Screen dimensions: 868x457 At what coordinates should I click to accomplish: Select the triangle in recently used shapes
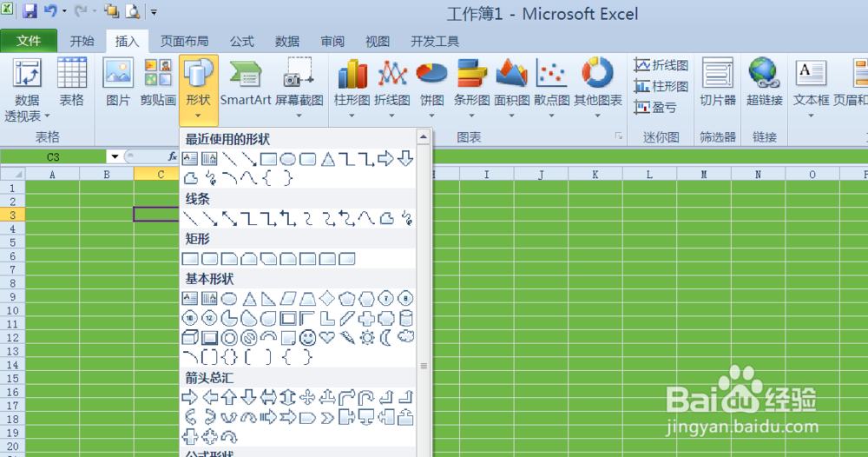(328, 159)
